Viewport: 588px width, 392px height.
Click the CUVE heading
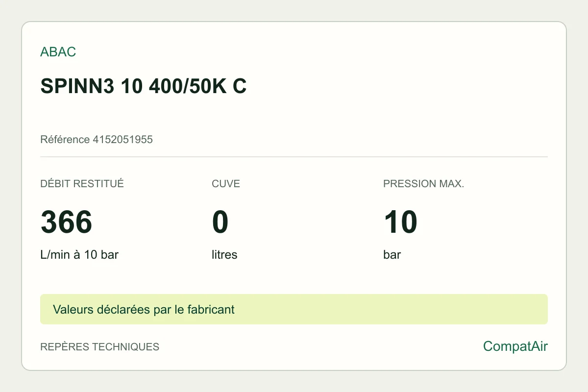(x=226, y=184)
